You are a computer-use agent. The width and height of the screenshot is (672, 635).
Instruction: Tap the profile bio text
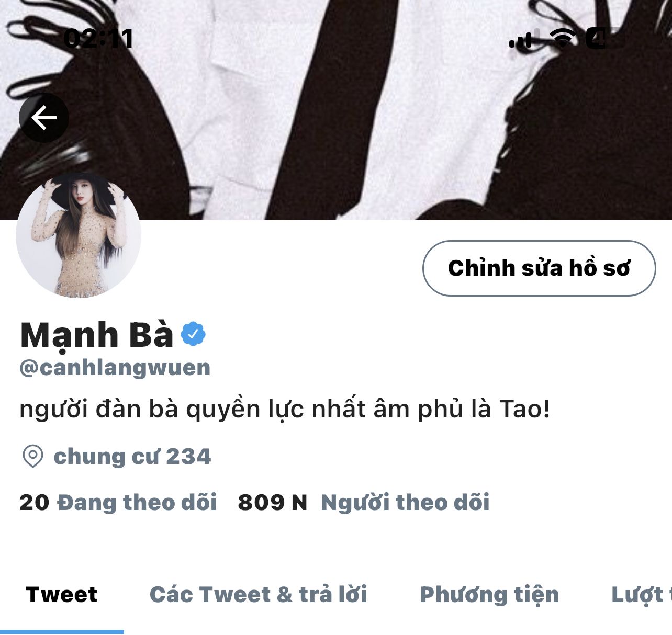(x=285, y=409)
